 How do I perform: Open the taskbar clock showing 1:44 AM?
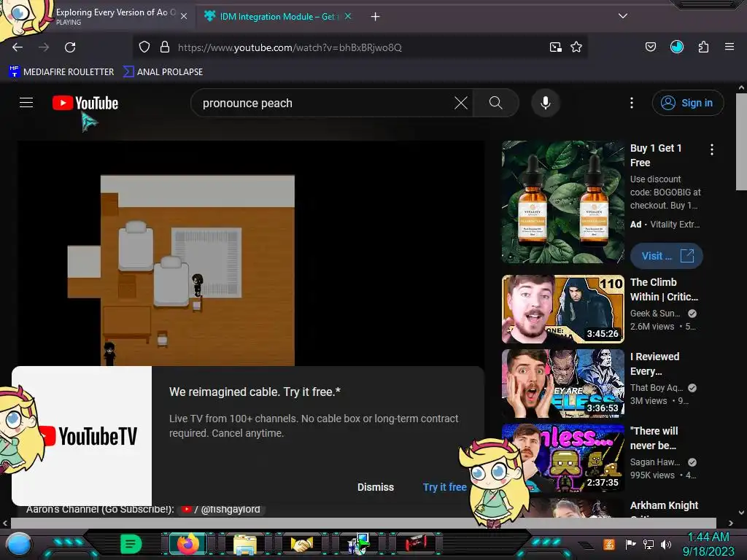(708, 544)
